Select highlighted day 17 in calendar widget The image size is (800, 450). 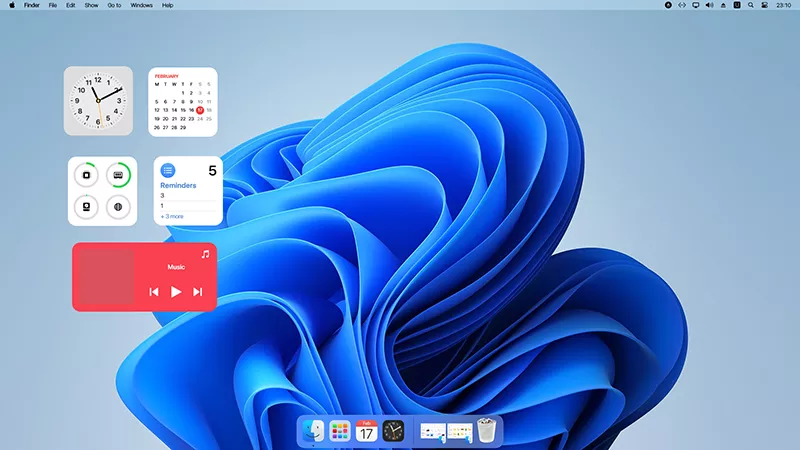click(200, 110)
